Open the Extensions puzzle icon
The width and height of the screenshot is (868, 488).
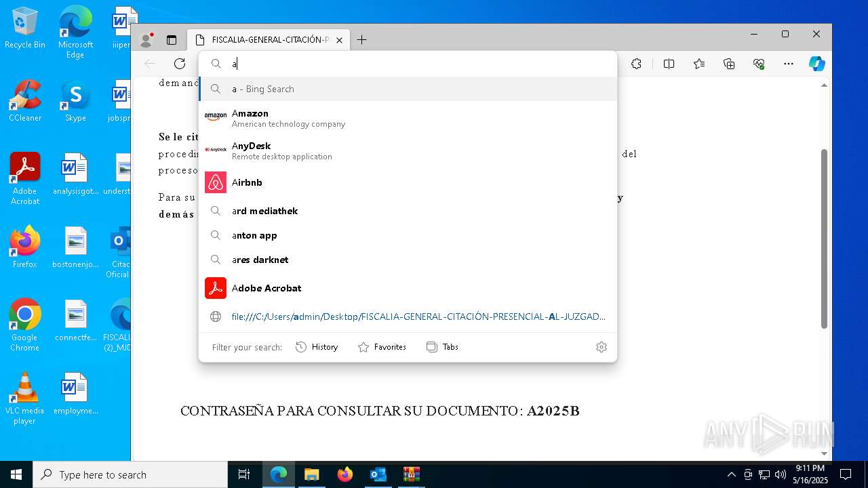click(x=636, y=64)
